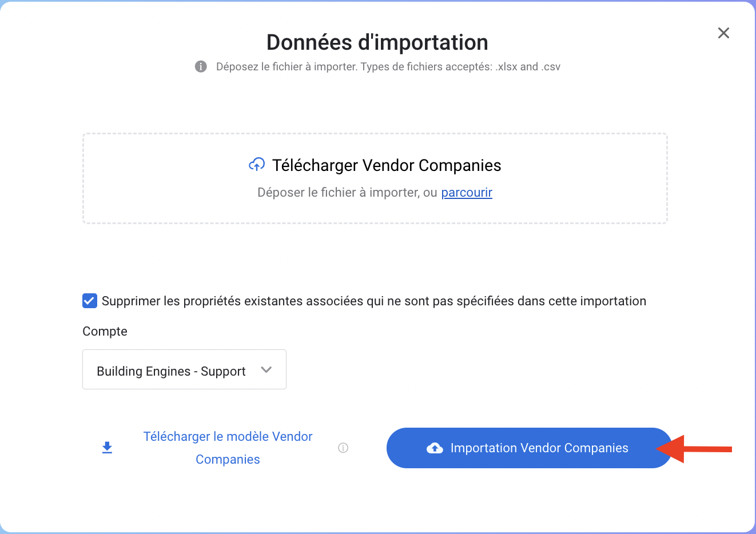Click the accepted file types hint text

388,67
